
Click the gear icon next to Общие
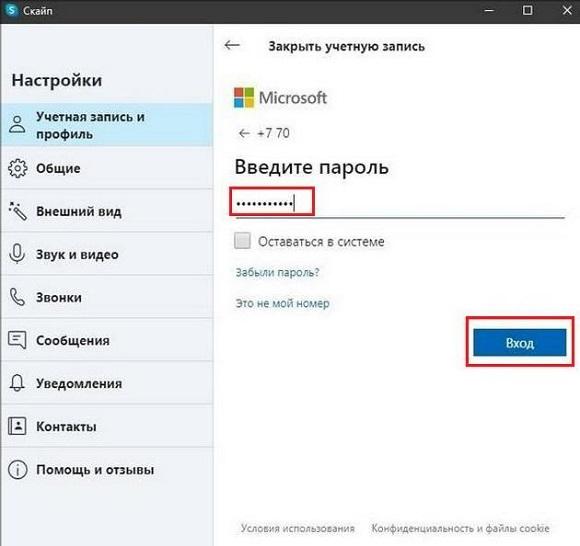(x=17, y=168)
